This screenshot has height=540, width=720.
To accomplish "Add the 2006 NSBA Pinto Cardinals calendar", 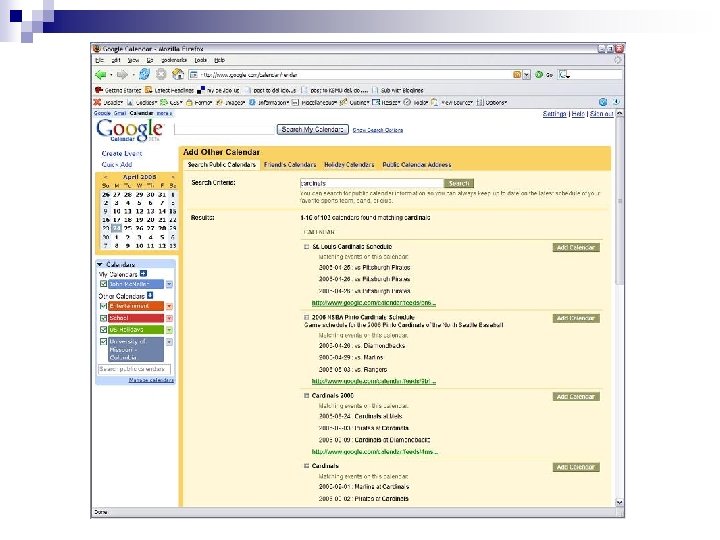I will (x=576, y=318).
